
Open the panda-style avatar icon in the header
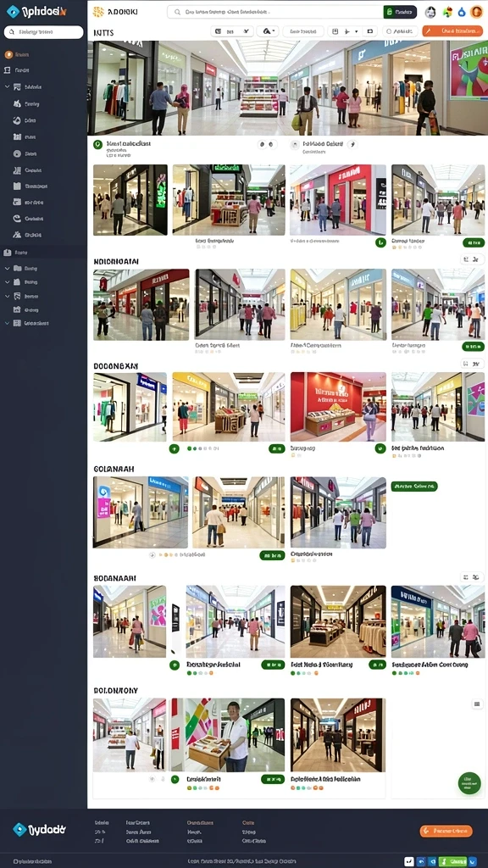coord(430,12)
